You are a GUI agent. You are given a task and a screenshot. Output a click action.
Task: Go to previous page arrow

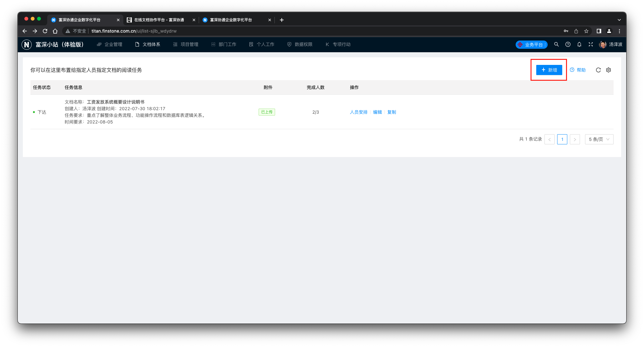coord(550,139)
